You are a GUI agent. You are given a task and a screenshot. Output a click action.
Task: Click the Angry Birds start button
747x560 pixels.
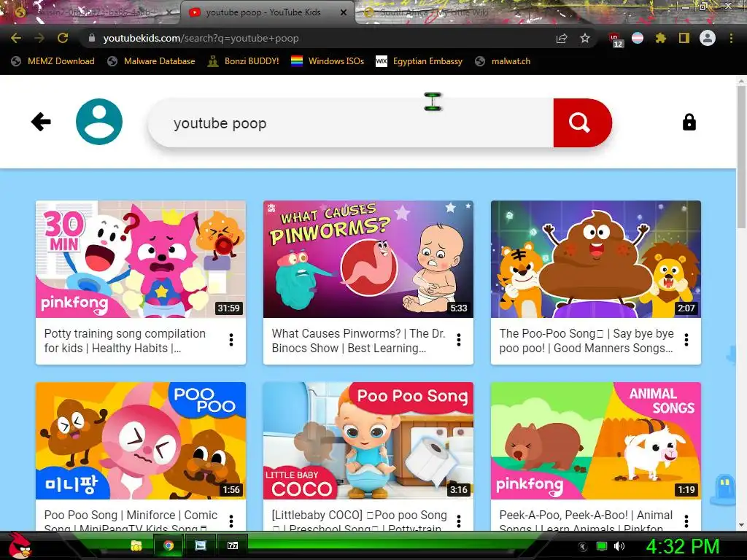click(x=20, y=545)
